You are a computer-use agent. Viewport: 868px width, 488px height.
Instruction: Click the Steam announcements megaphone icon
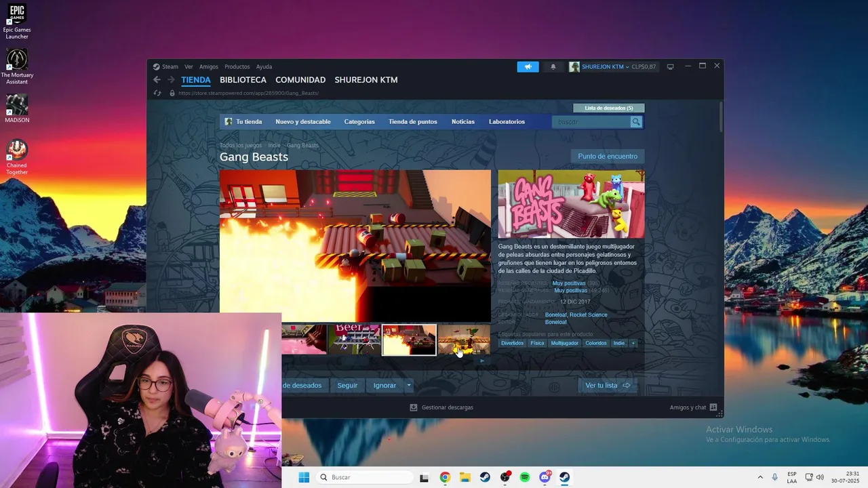(x=528, y=66)
